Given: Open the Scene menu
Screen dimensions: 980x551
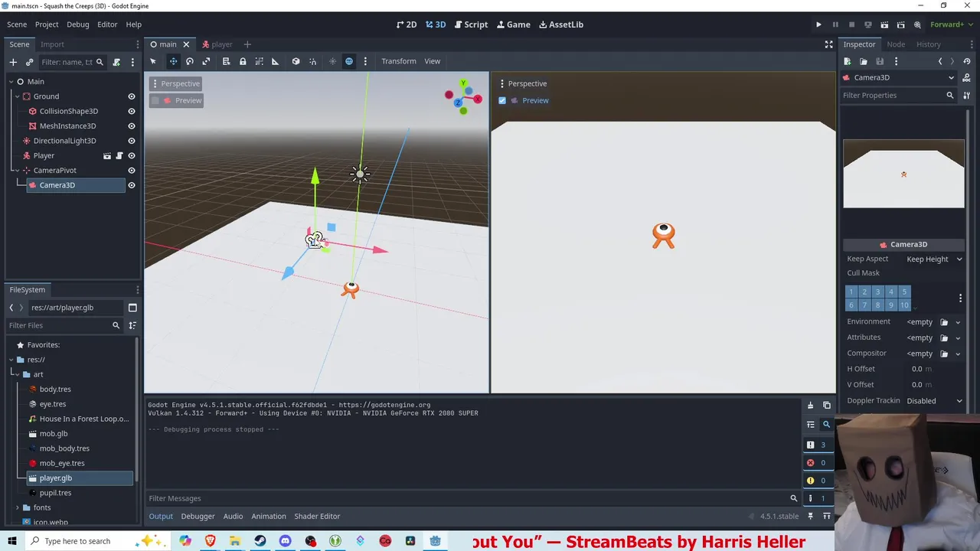Looking at the screenshot, I should 17,24.
